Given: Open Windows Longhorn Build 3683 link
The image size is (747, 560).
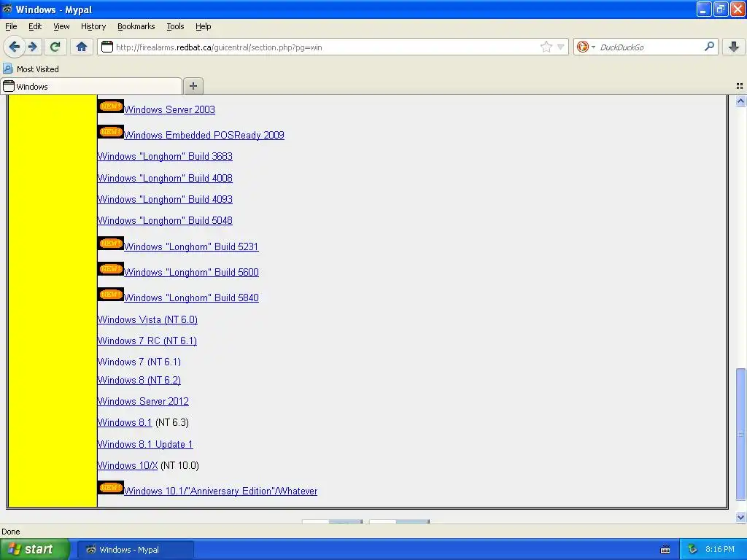Looking at the screenshot, I should click(165, 157).
